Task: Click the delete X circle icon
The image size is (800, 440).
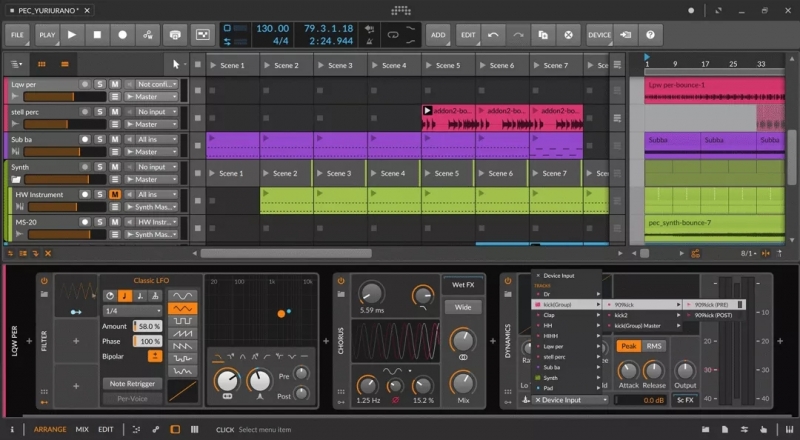Action: 568,35
